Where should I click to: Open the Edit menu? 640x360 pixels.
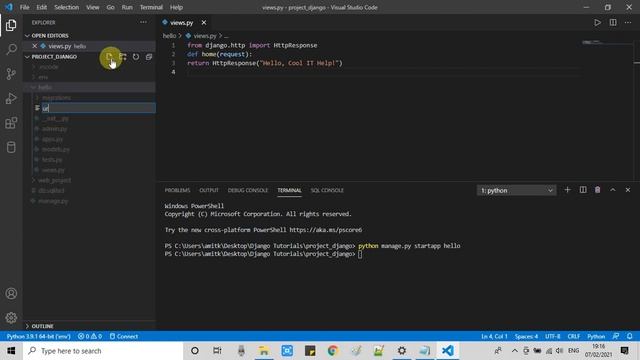(x=42, y=7)
